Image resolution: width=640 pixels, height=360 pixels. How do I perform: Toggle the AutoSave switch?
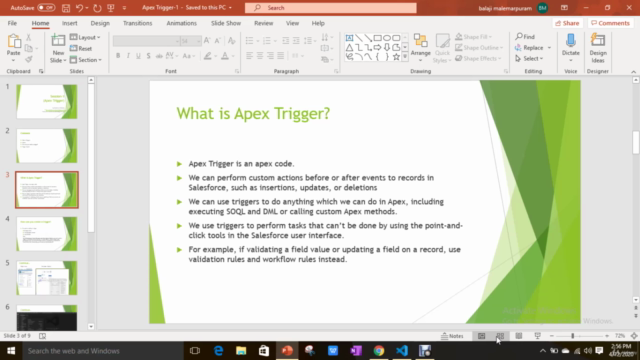click(x=46, y=8)
